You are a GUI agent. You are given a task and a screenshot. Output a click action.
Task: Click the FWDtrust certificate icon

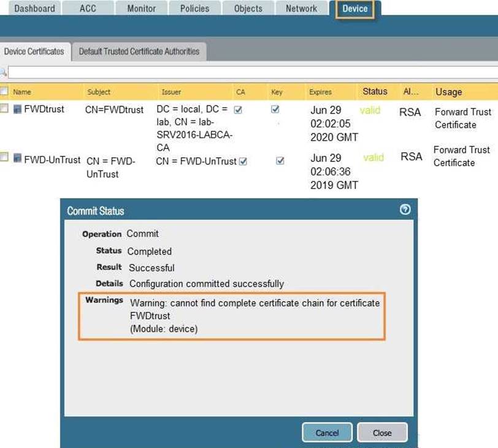pyautogui.click(x=17, y=110)
